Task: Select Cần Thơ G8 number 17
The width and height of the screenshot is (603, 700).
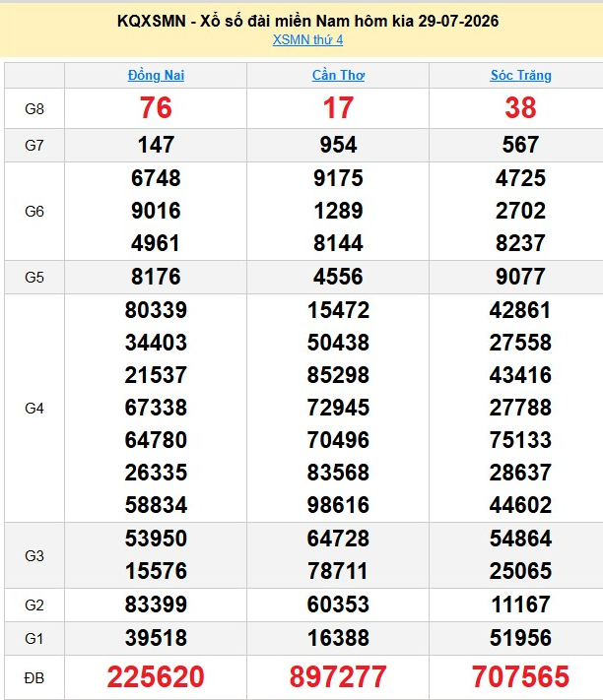Action: point(338,108)
